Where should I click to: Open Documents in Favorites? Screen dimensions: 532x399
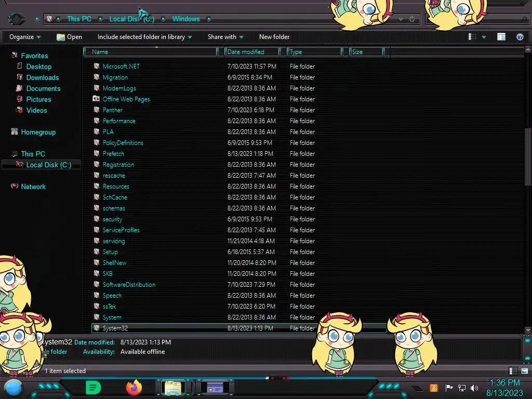pos(44,88)
